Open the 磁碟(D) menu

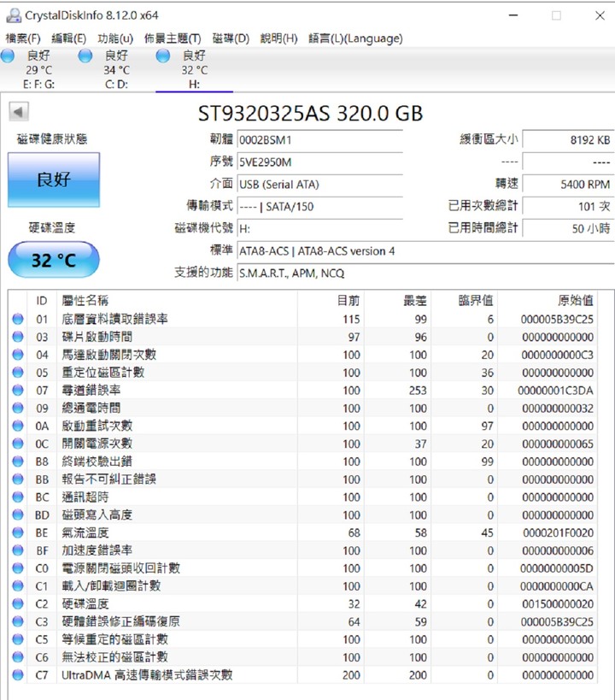(231, 38)
